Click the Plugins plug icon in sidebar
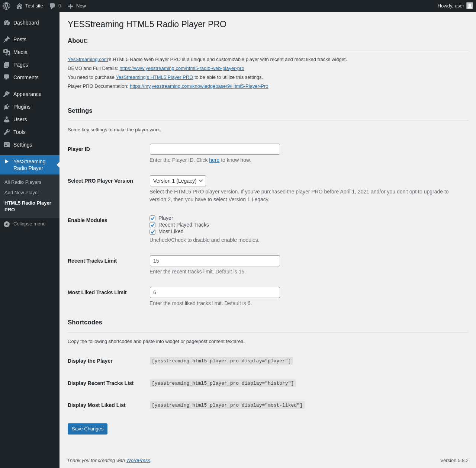 click(x=7, y=107)
